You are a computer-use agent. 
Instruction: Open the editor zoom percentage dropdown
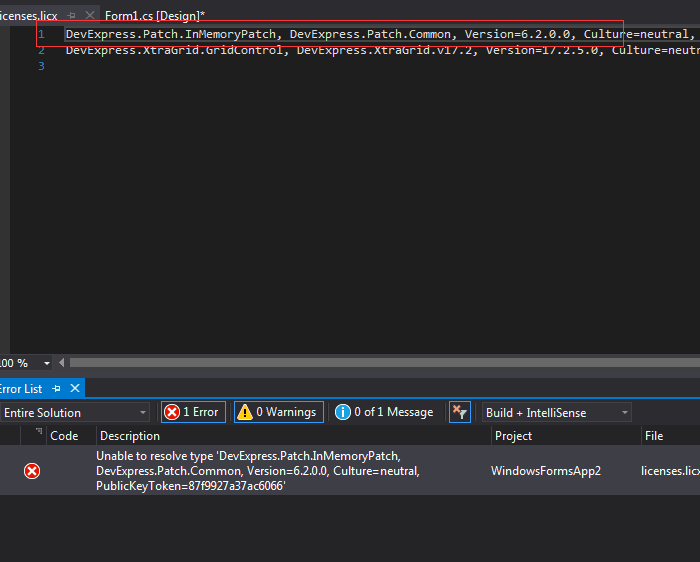click(x=47, y=363)
